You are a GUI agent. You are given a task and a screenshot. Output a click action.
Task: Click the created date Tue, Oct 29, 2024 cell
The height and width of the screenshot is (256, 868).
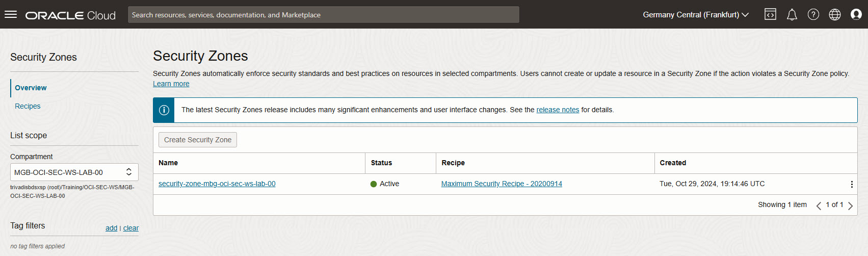coord(712,184)
